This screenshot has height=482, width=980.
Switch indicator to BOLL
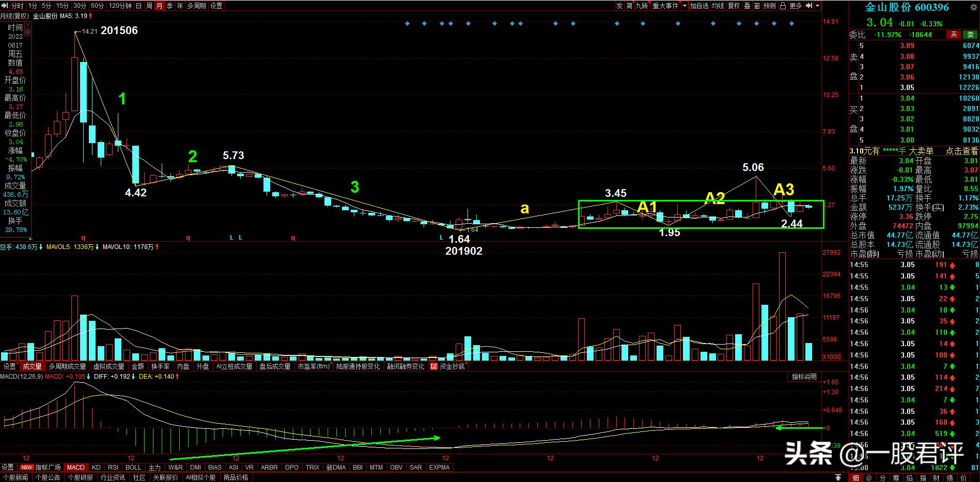click(x=133, y=468)
